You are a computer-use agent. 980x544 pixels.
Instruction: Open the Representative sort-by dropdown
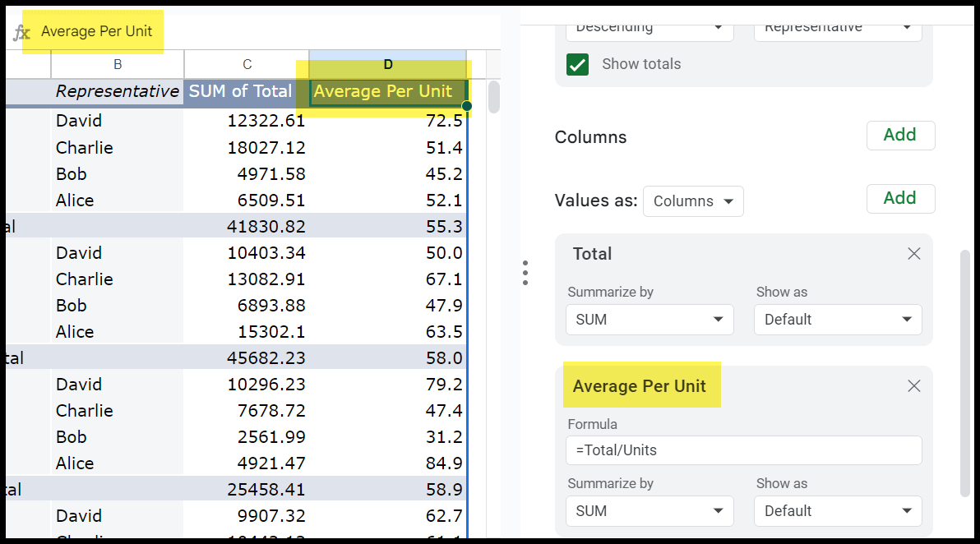pos(838,28)
